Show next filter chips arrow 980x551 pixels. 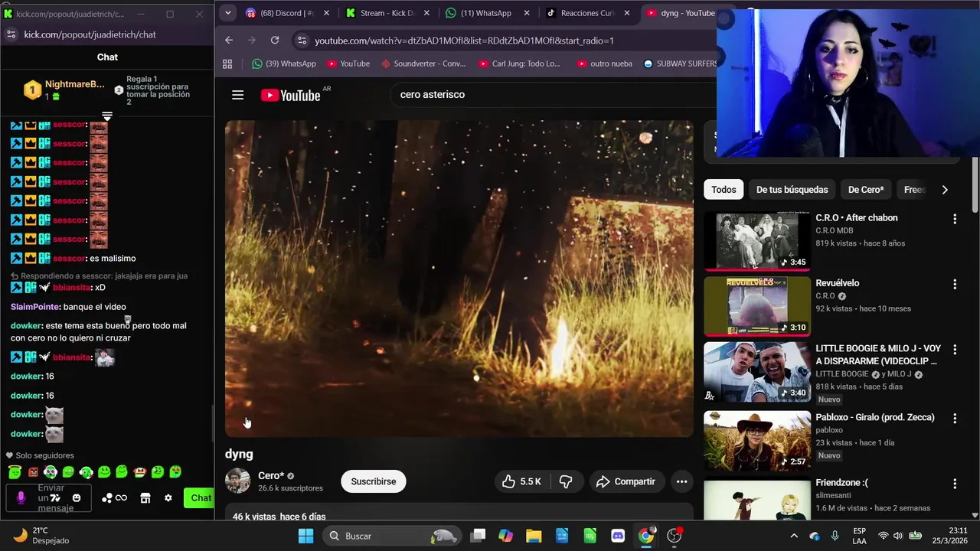point(945,190)
